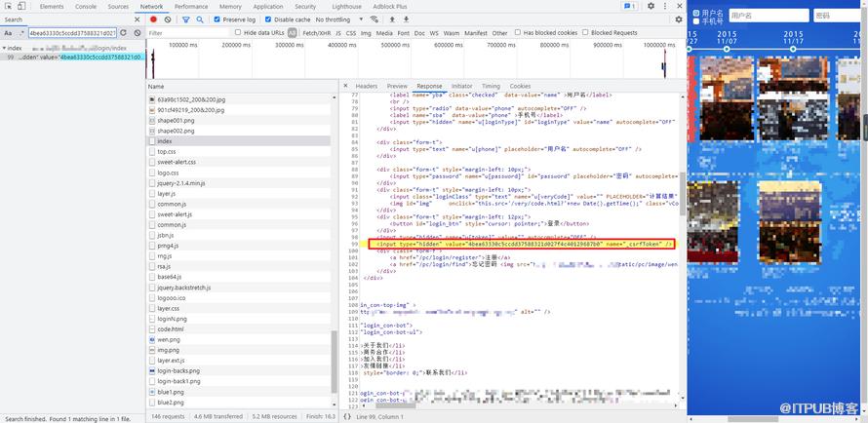Toggle the device toolbar icon
This screenshot has height=423, width=868.
tap(21, 6)
